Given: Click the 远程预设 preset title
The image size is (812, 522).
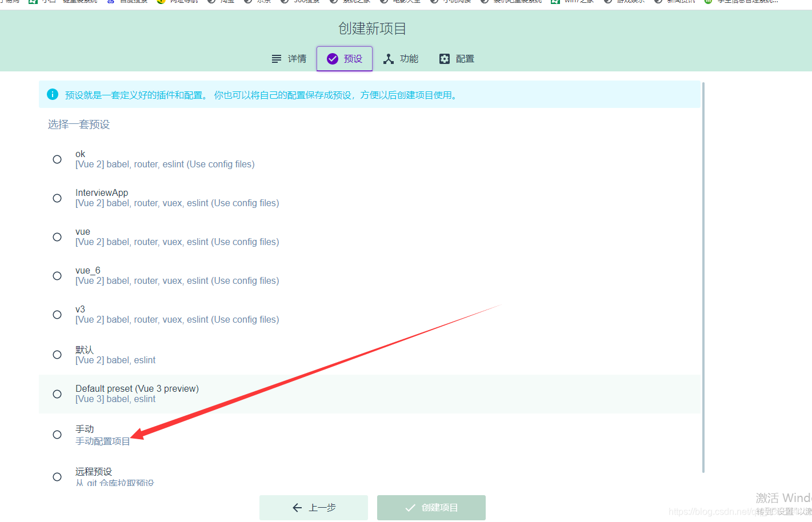Looking at the screenshot, I should click(94, 472).
